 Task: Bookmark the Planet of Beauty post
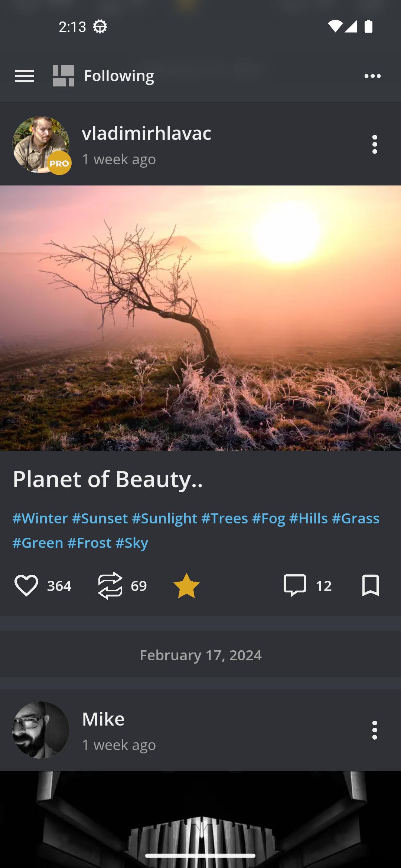tap(371, 585)
